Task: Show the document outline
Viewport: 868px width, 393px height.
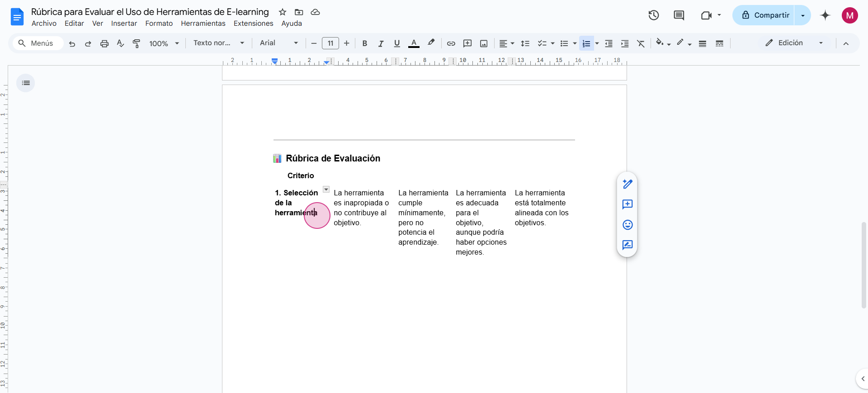Action: click(x=26, y=83)
